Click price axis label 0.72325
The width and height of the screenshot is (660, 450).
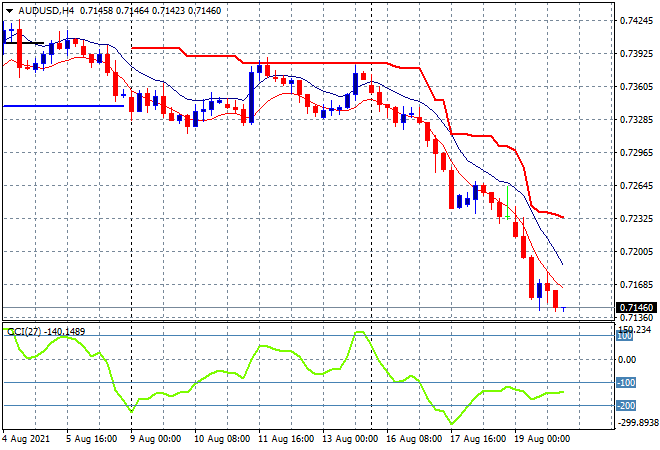click(636, 218)
